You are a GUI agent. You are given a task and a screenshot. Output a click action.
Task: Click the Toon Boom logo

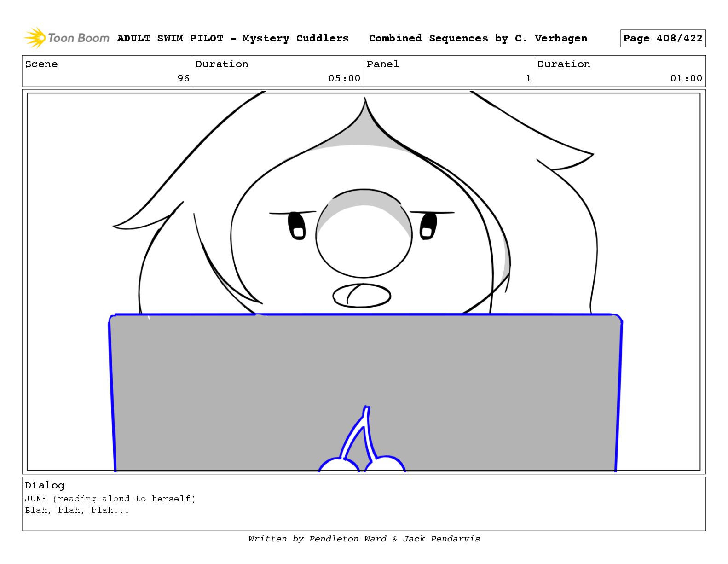point(66,38)
